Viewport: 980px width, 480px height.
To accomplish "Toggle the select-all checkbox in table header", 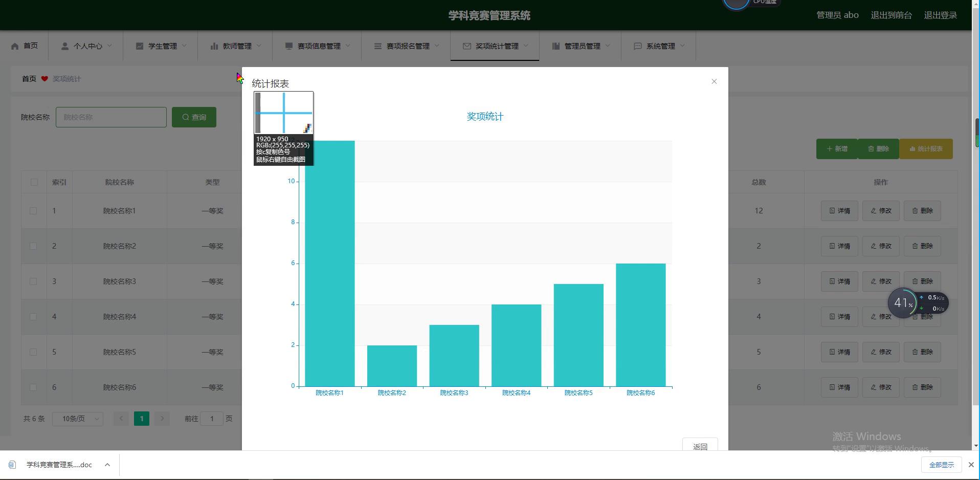I will coord(34,182).
